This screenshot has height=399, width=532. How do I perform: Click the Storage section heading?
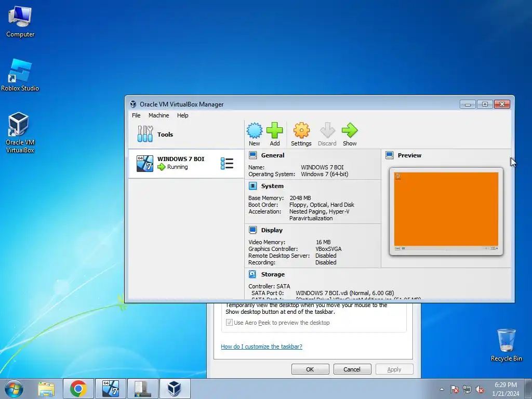(273, 274)
